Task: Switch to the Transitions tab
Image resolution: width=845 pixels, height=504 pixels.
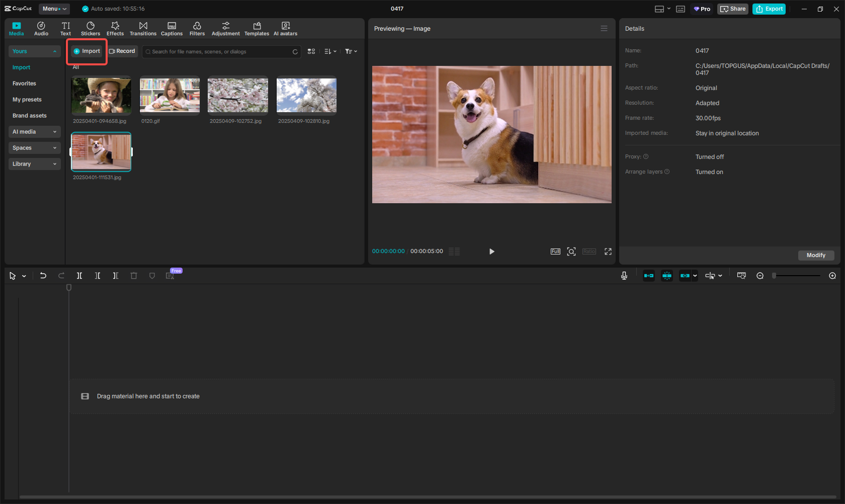Action: click(143, 29)
